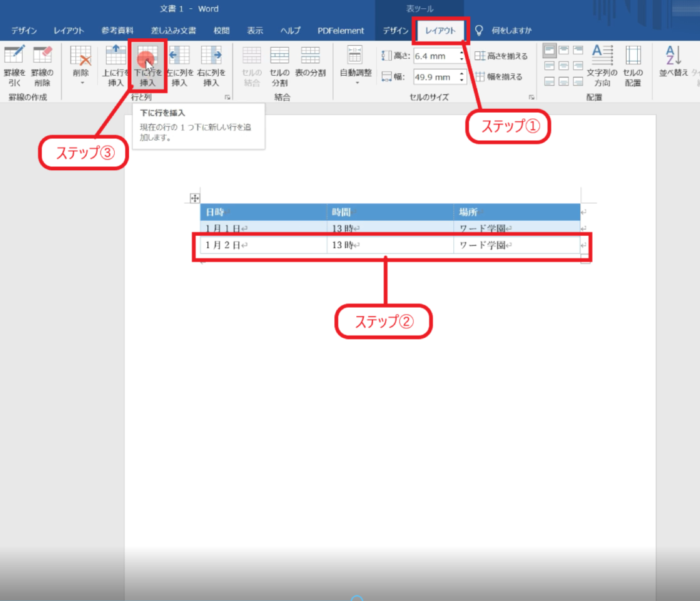The width and height of the screenshot is (700, 601).
Task: Open the 校閲 review tab
Action: click(221, 31)
